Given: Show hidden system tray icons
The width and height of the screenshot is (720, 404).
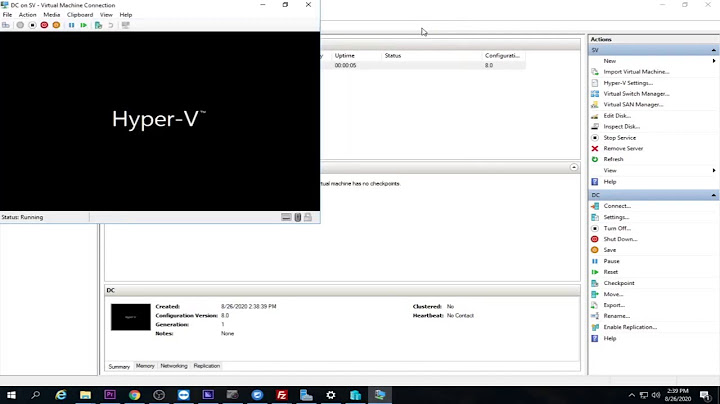Looking at the screenshot, I should 631,395.
